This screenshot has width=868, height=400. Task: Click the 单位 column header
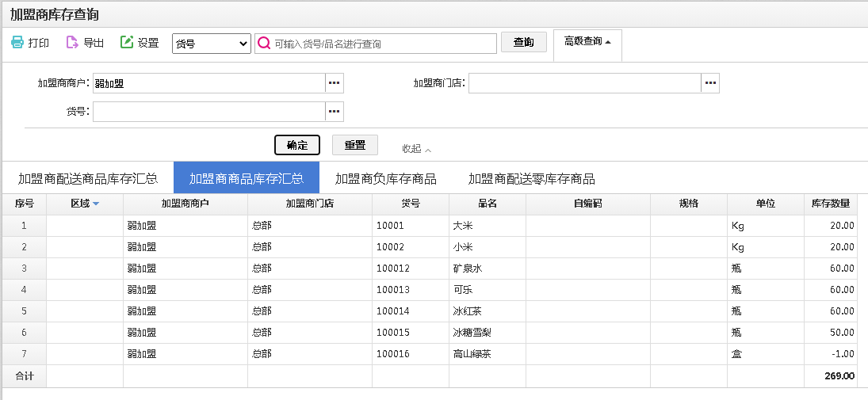766,204
